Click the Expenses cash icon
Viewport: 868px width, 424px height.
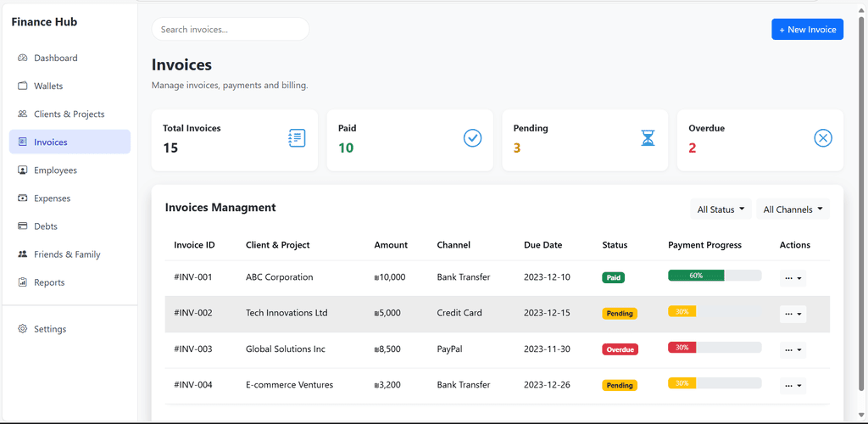[x=23, y=198]
